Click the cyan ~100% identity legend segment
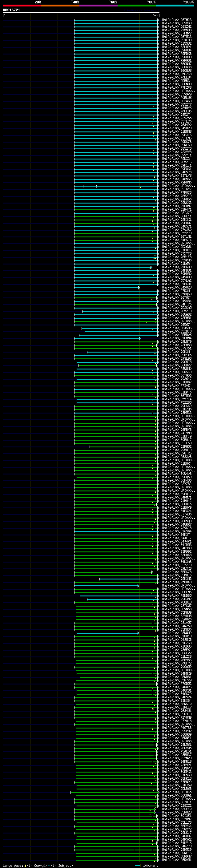Screen dimensions: 197x868 point(175,6)
